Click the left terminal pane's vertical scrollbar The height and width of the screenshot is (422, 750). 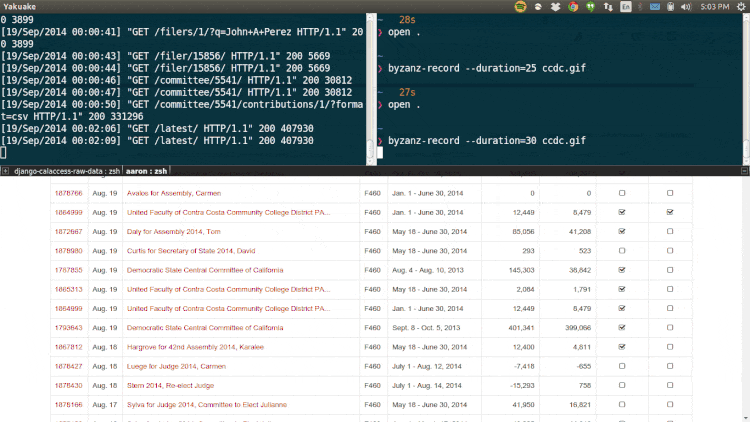[x=370, y=89]
